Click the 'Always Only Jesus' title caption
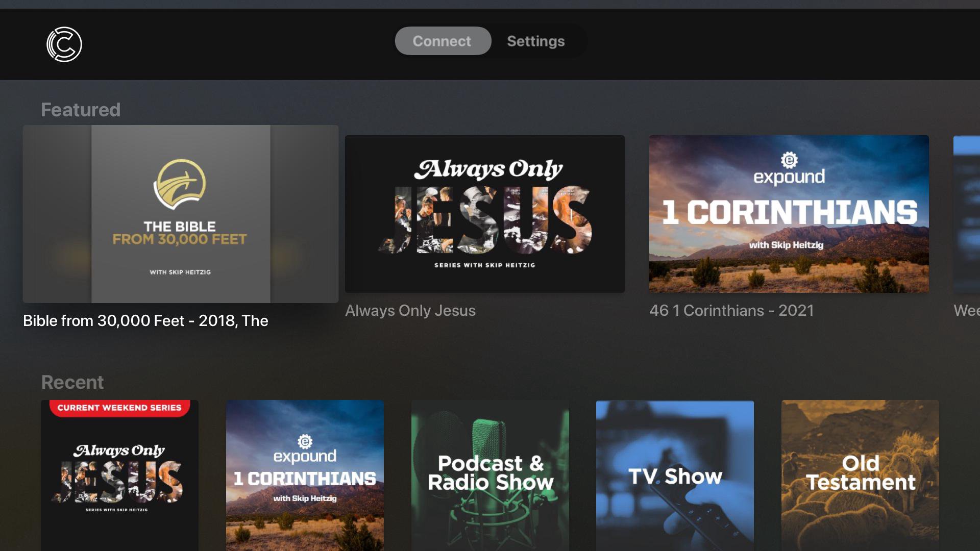The width and height of the screenshot is (980, 551). (x=410, y=310)
